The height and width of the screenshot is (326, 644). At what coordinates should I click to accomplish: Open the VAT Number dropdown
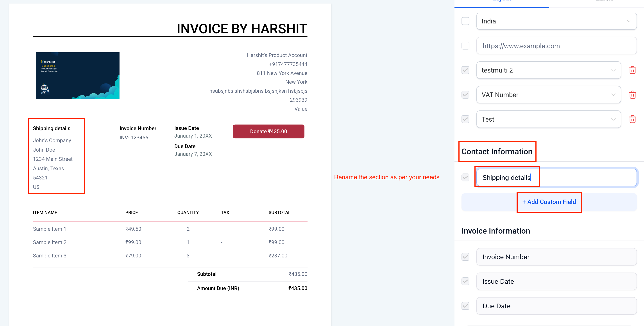[548, 95]
